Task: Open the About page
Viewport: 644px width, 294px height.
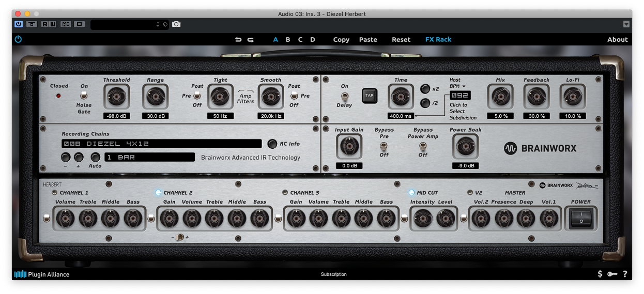Action: [x=618, y=39]
